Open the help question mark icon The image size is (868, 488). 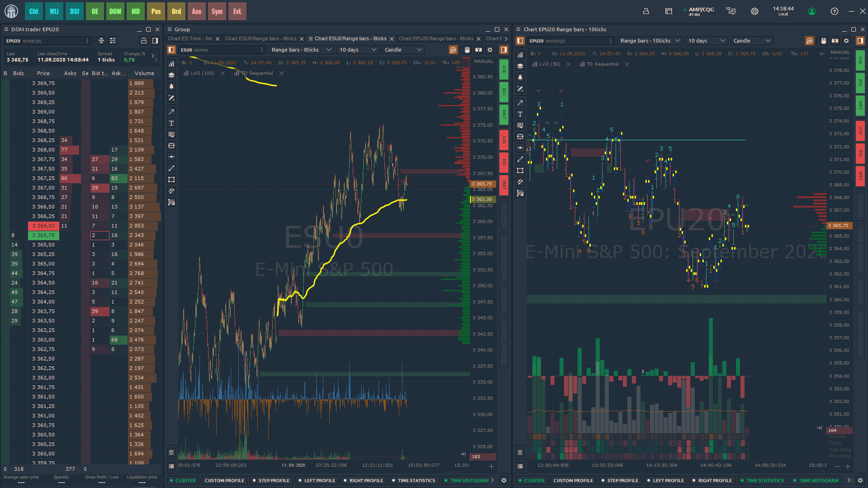[x=835, y=11]
